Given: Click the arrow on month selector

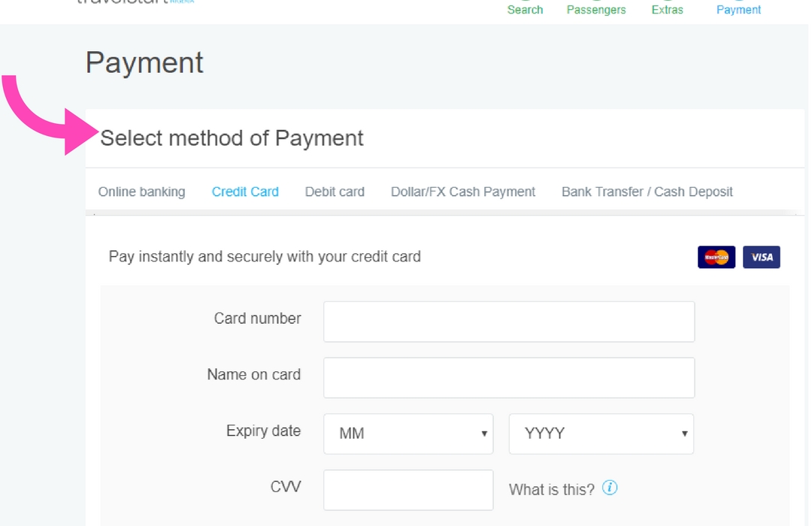Looking at the screenshot, I should coord(484,434).
